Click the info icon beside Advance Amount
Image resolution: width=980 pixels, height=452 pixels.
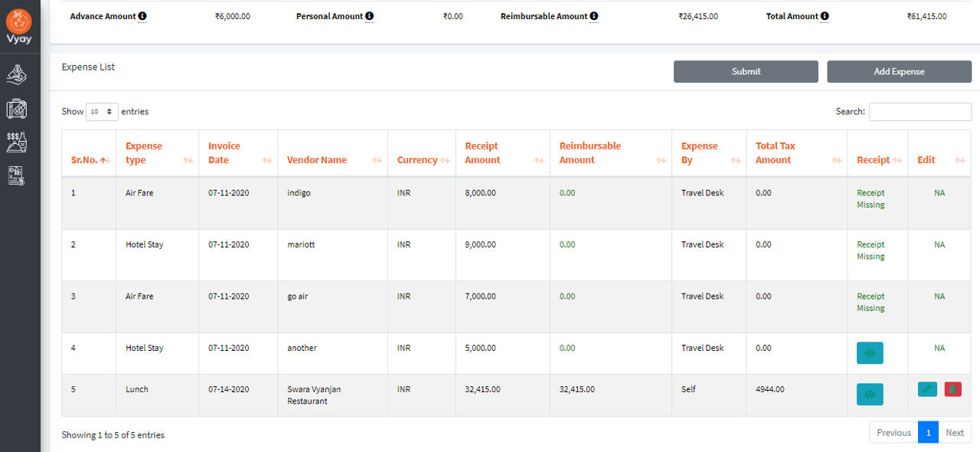[142, 16]
